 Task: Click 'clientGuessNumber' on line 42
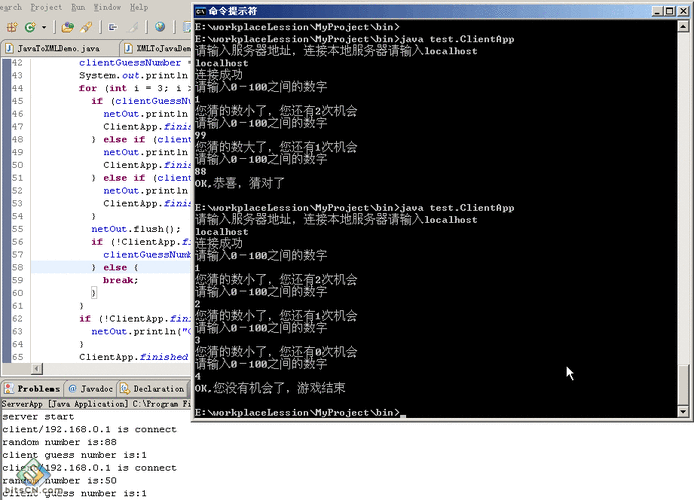[130, 62]
